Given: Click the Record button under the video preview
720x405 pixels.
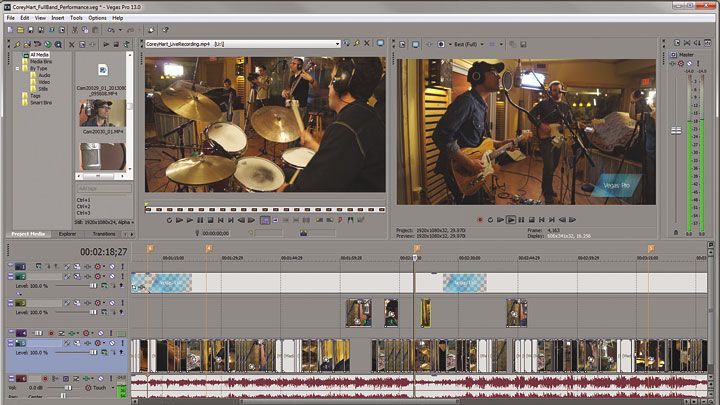Looking at the screenshot, I should click(x=479, y=219).
